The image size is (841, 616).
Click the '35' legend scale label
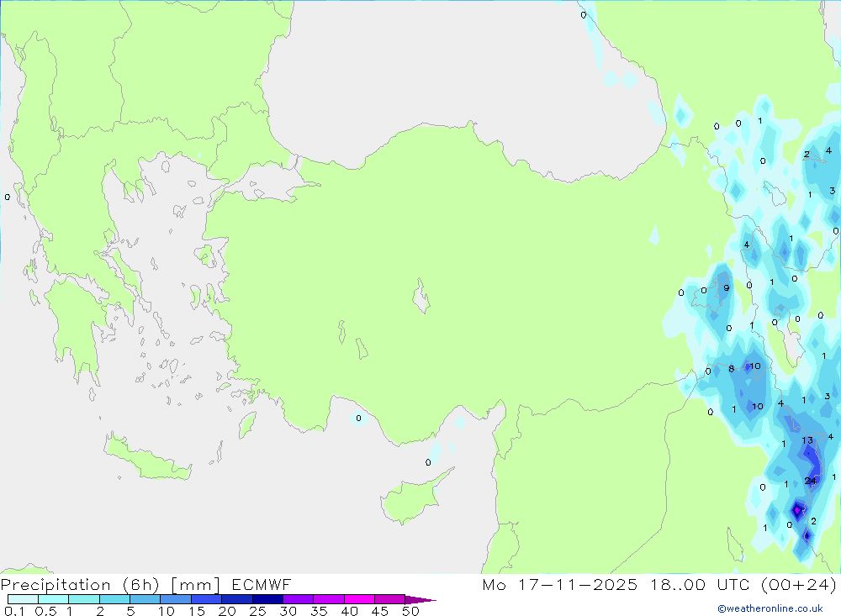[x=319, y=611]
